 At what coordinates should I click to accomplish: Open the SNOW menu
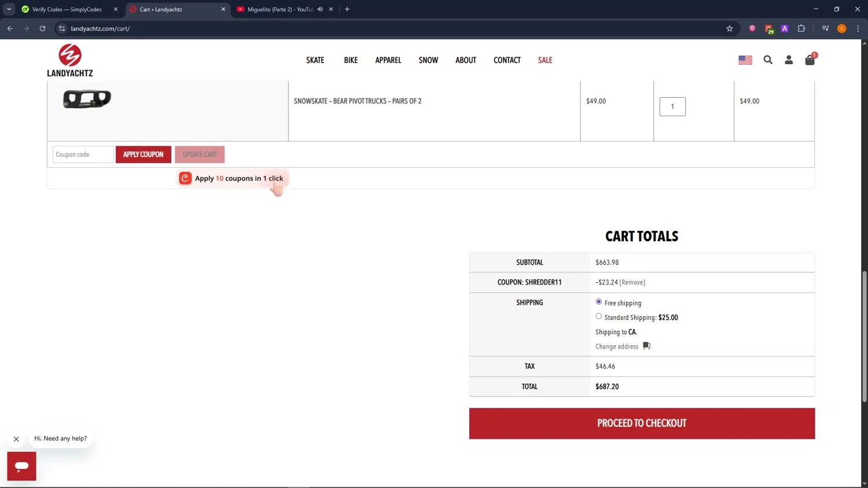point(428,60)
